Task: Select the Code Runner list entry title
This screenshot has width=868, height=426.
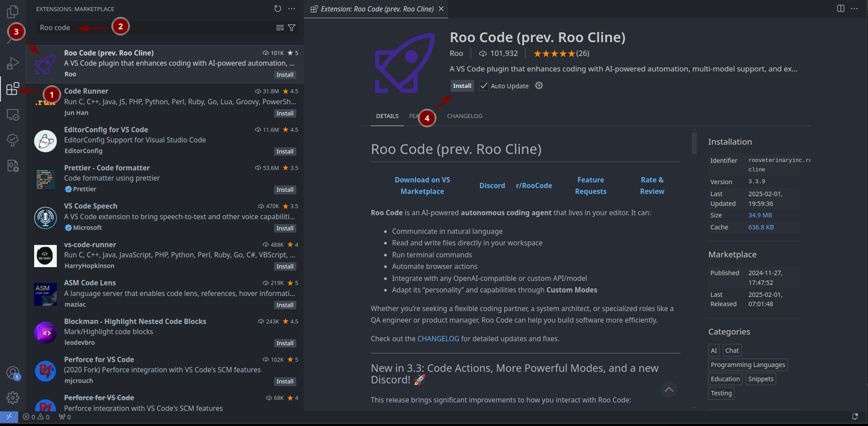Action: click(86, 91)
